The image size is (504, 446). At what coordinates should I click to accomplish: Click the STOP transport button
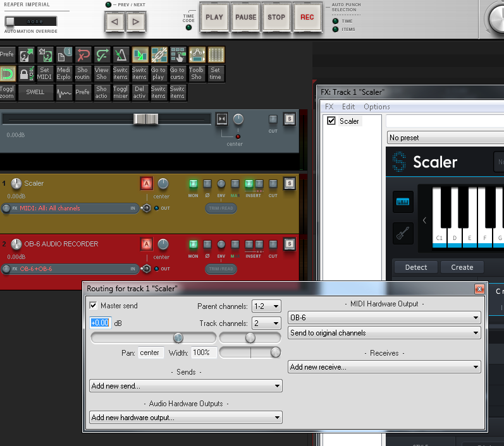[x=276, y=17]
